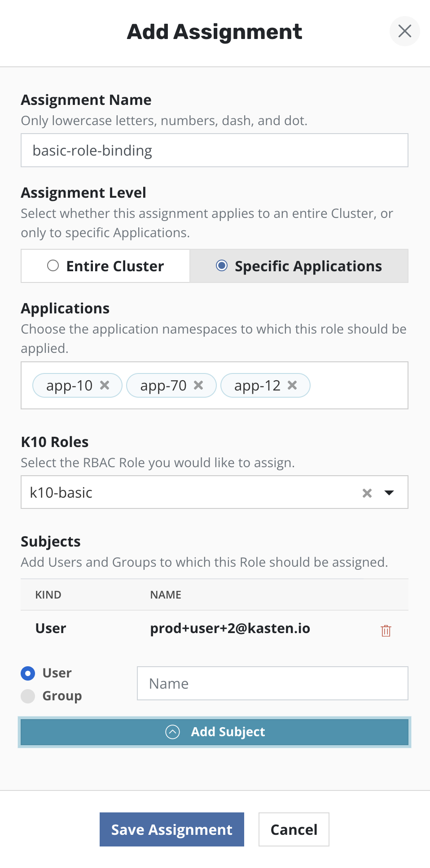Click the subject Name text field
Viewport: 430px width, 868px height.
click(x=272, y=683)
